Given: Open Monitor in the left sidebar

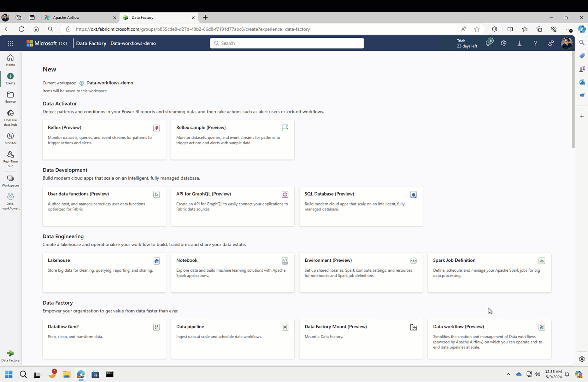Looking at the screenshot, I should 10,138.
